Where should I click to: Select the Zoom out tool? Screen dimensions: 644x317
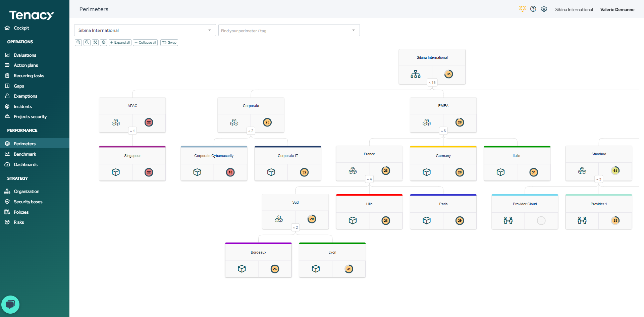[87, 42]
